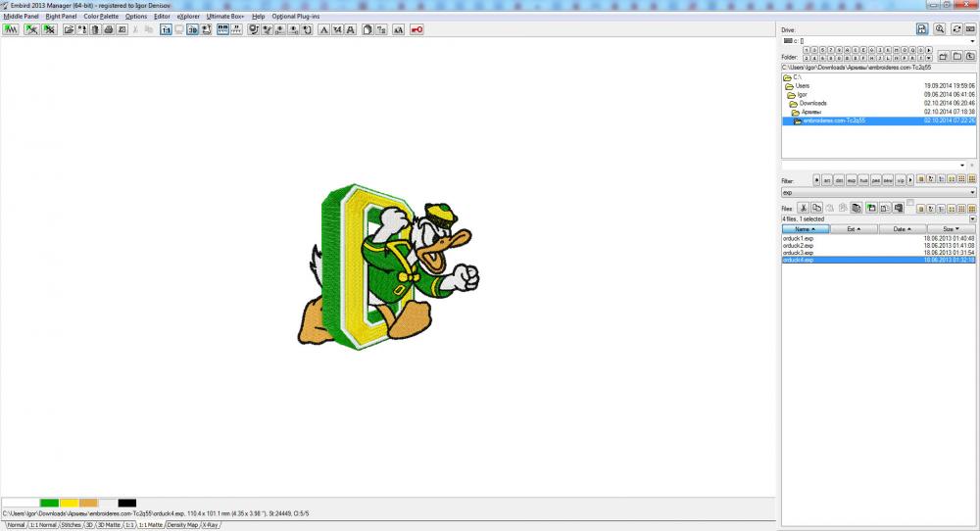
Task: Click the first green stitches toolbar icon
Action: (11, 29)
